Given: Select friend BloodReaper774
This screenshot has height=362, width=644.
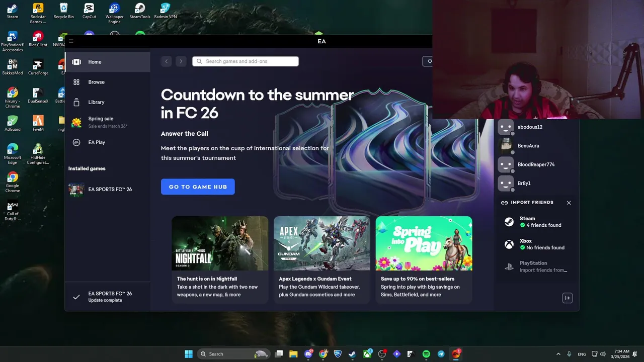Looking at the screenshot, I should [x=536, y=164].
